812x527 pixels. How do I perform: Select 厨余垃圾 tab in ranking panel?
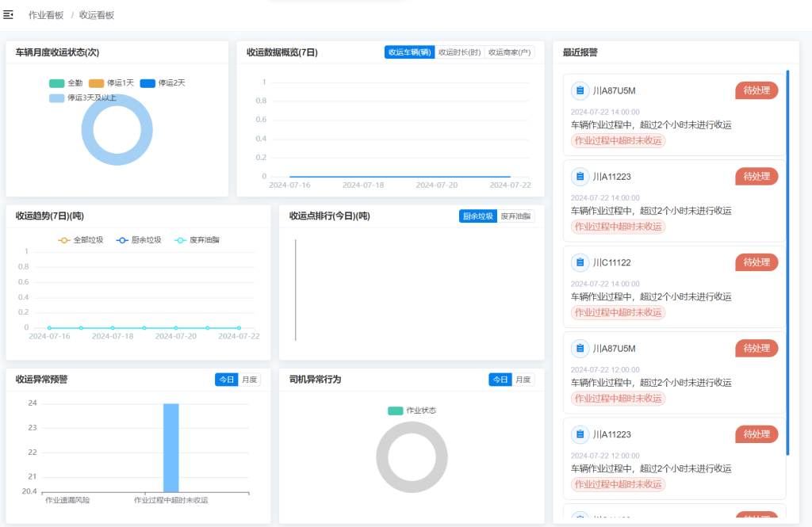tap(478, 216)
